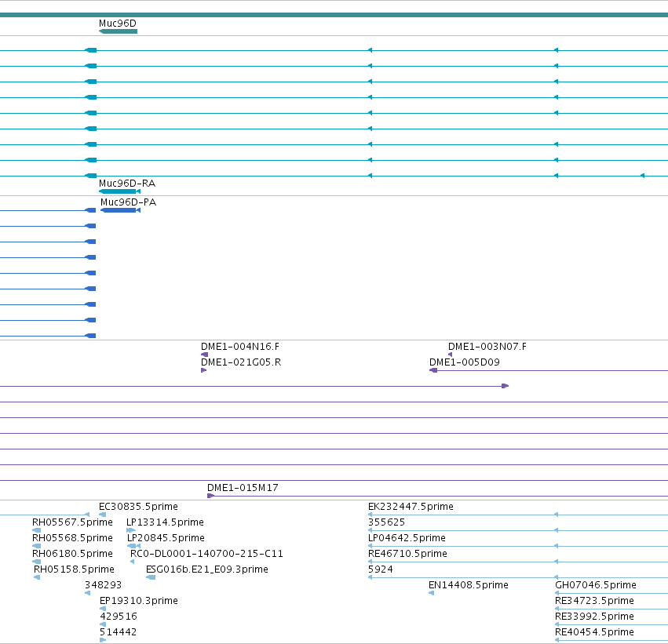This screenshot has height=644, width=668.
Task: Click the 514442 arrow glyph
Action: tap(103, 640)
